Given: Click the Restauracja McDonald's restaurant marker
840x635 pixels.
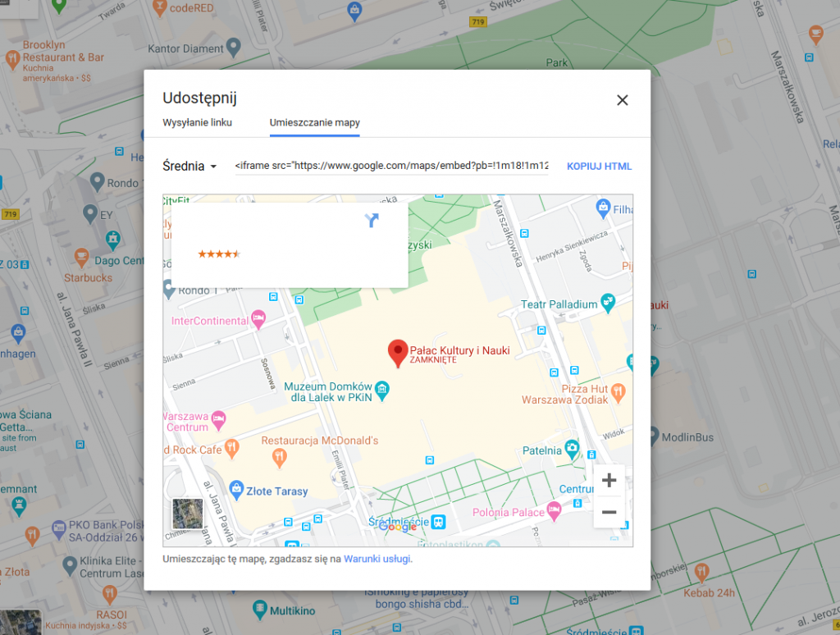Looking at the screenshot, I should point(279,457).
